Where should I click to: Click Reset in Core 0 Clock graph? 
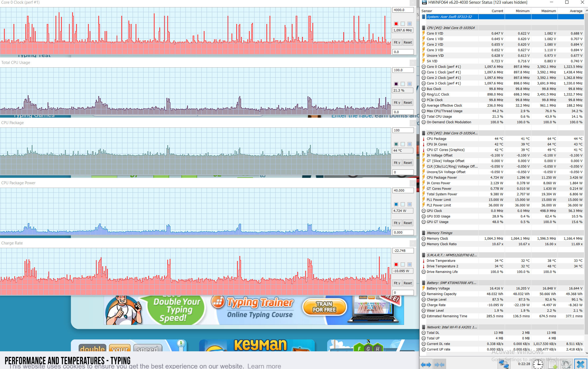(x=408, y=42)
